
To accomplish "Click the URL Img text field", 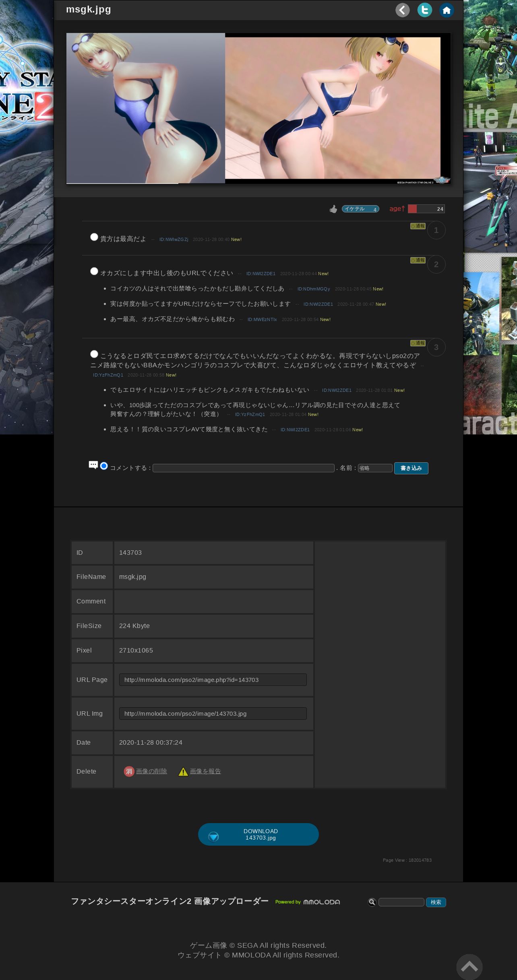I will pos(213,713).
